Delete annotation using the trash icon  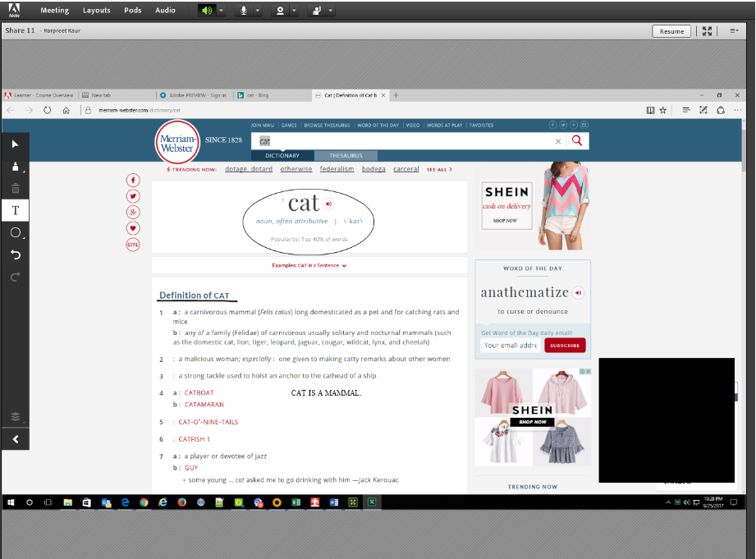pos(15,188)
